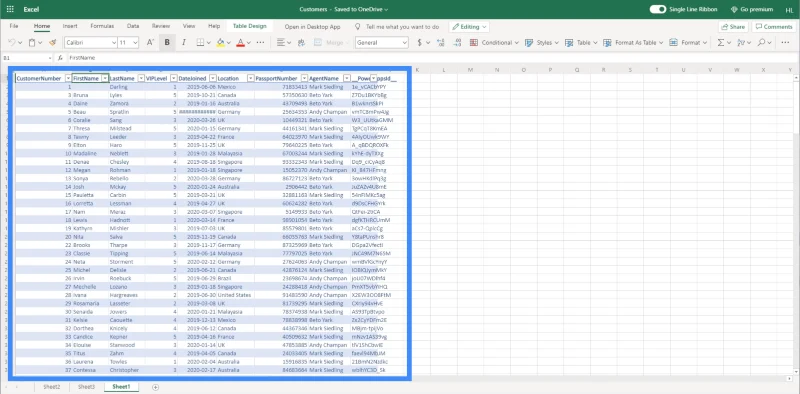Image resolution: width=800 pixels, height=394 pixels.
Task: Open the File menu
Action: (x=14, y=26)
